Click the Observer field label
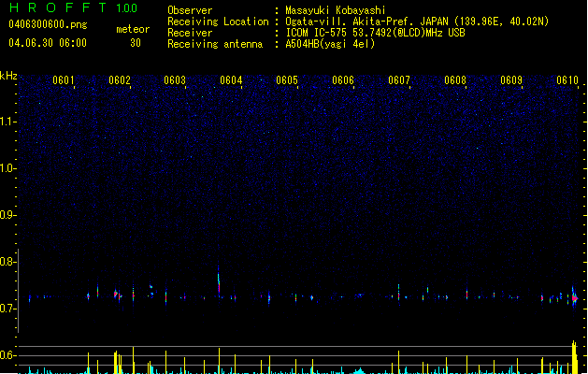This screenshot has width=588, height=374. tap(190, 10)
